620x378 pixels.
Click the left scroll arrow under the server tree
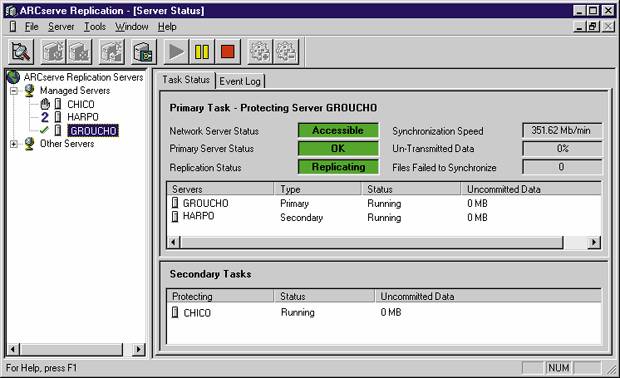click(13, 349)
